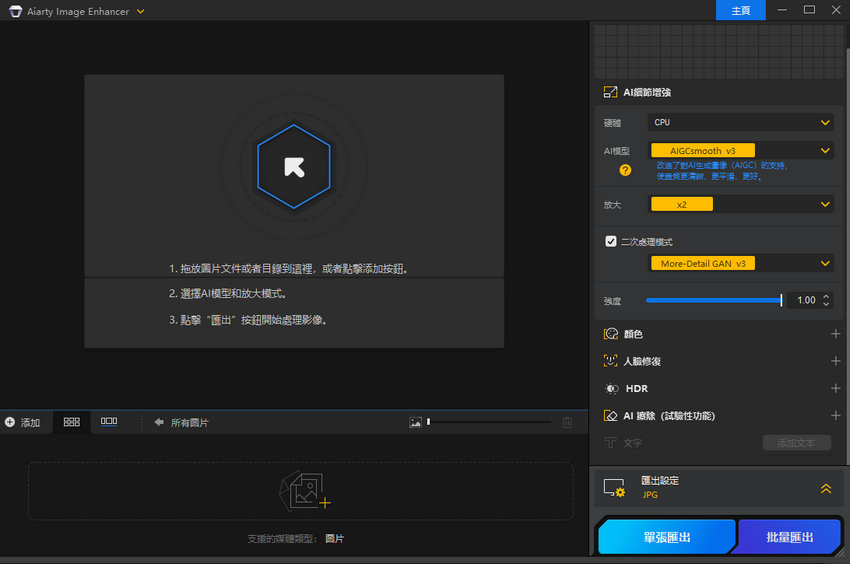This screenshot has height=564, width=850.
Task: Click the 批量匯出 batch export button
Action: coord(789,537)
